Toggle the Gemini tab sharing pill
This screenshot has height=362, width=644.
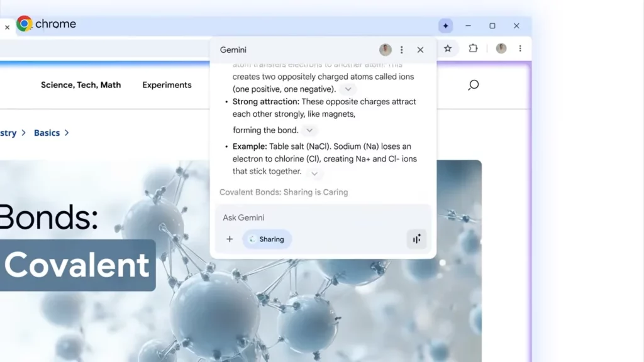tap(267, 239)
